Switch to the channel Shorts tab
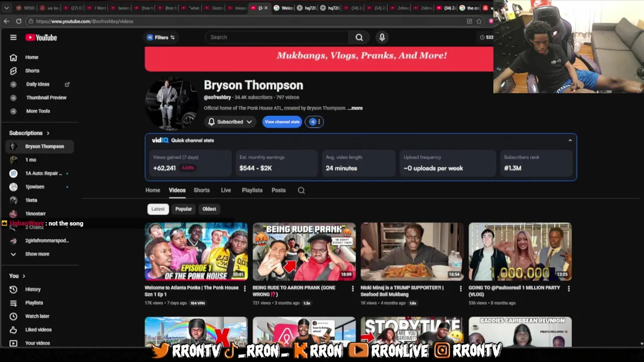Screen dimensions: 644x362 (x=202, y=191)
